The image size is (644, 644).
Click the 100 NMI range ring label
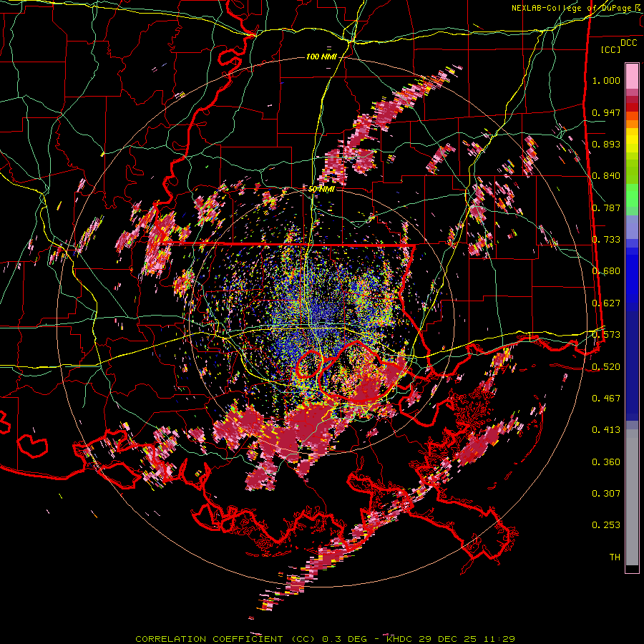coord(321,57)
